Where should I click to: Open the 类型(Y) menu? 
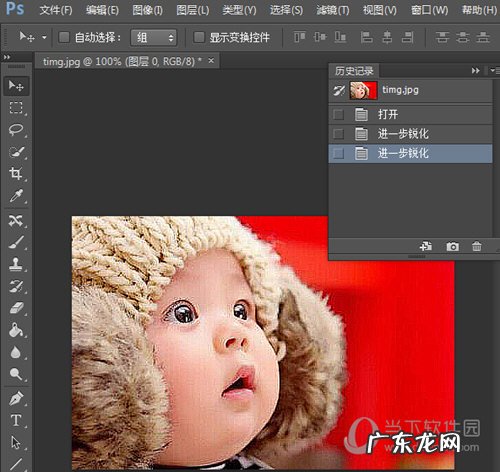click(239, 10)
